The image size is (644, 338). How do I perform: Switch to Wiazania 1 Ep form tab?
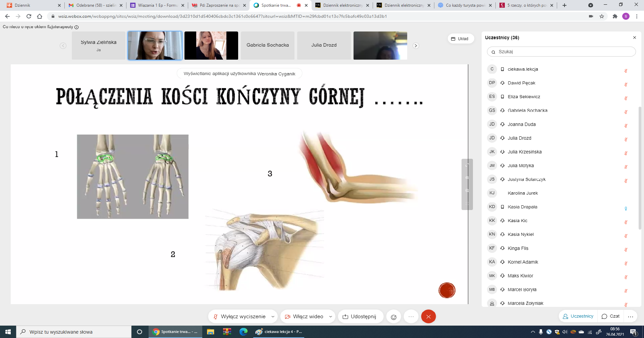coord(157,5)
